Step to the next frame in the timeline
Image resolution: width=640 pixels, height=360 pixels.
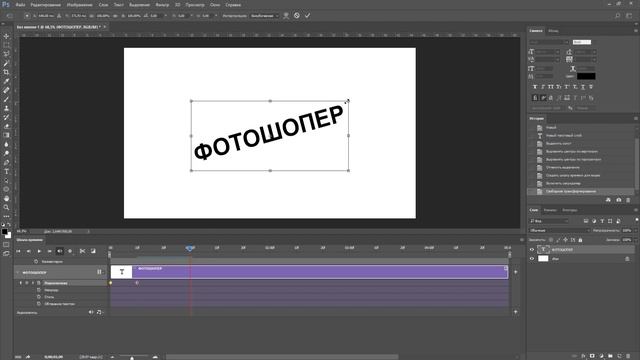click(x=49, y=251)
